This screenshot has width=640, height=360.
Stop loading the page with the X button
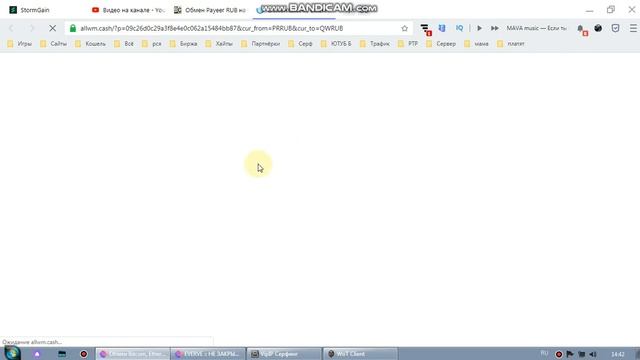pos(53,28)
